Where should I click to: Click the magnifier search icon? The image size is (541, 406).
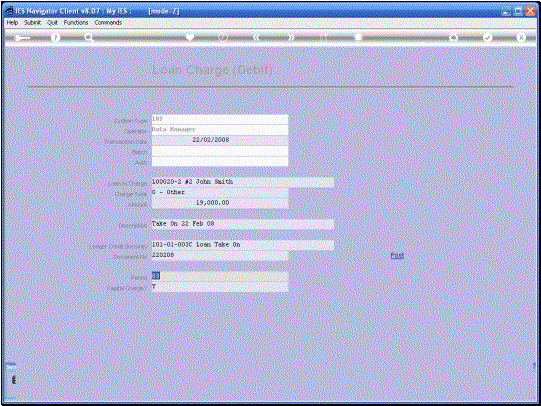(89, 38)
